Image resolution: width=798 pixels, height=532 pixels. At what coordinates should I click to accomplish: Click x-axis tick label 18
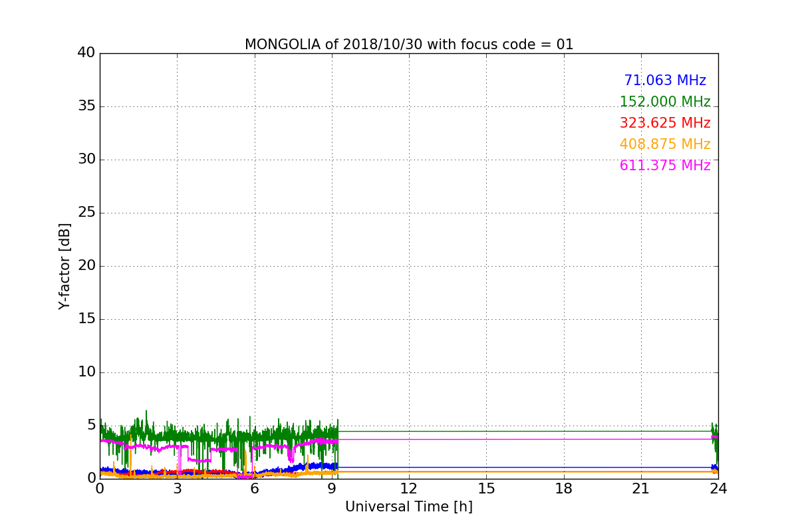(564, 488)
